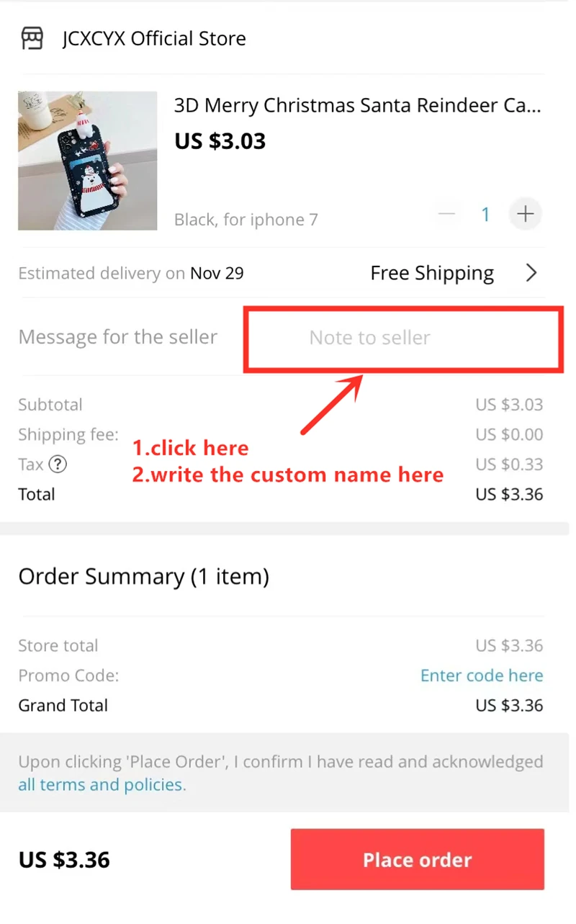Image resolution: width=576 pixels, height=924 pixels.
Task: Click the Grand Total amount US $3.36
Action: (509, 705)
